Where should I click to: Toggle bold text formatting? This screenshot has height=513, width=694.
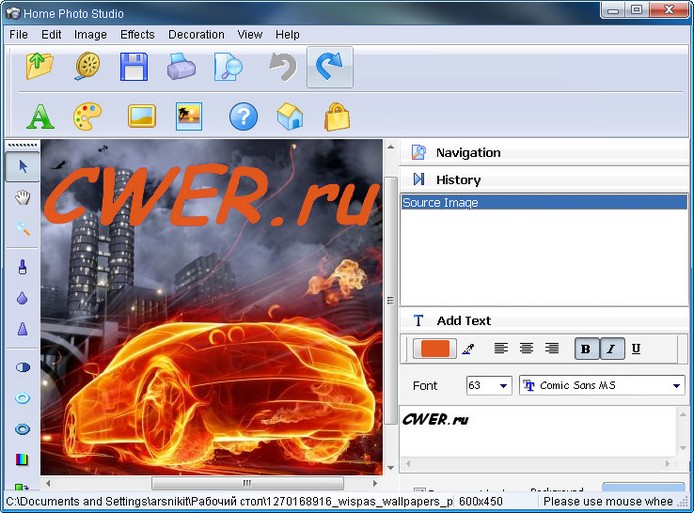586,349
